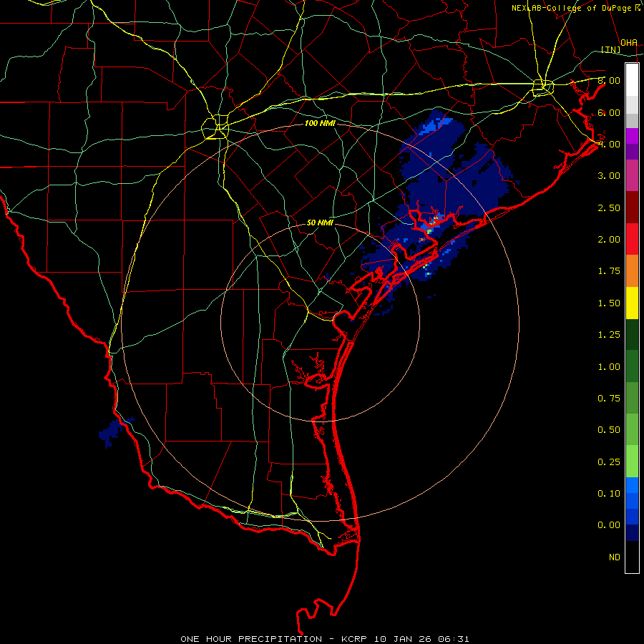Click the "OHA" product code text
The height and width of the screenshot is (644, 644).
point(629,42)
